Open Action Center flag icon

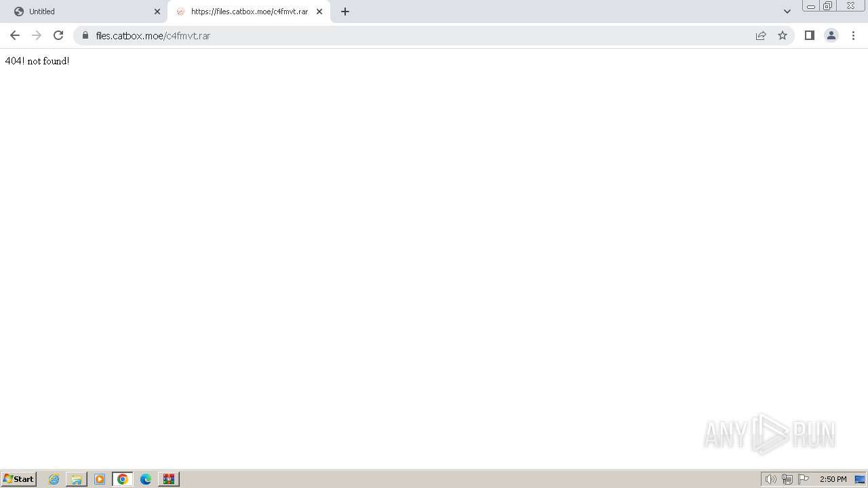(x=804, y=479)
